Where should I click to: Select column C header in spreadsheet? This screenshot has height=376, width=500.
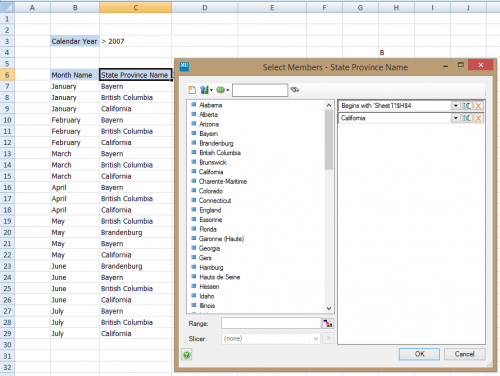tap(135, 7)
